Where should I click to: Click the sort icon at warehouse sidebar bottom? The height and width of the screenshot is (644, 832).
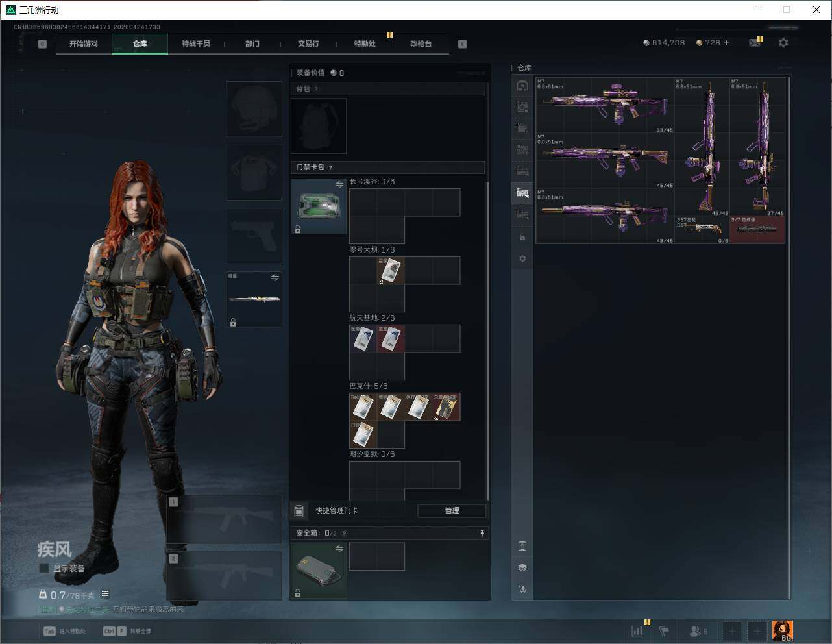coord(522,589)
